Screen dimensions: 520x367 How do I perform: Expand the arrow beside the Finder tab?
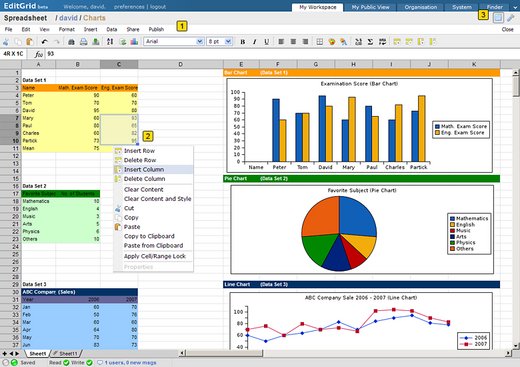pos(515,7)
